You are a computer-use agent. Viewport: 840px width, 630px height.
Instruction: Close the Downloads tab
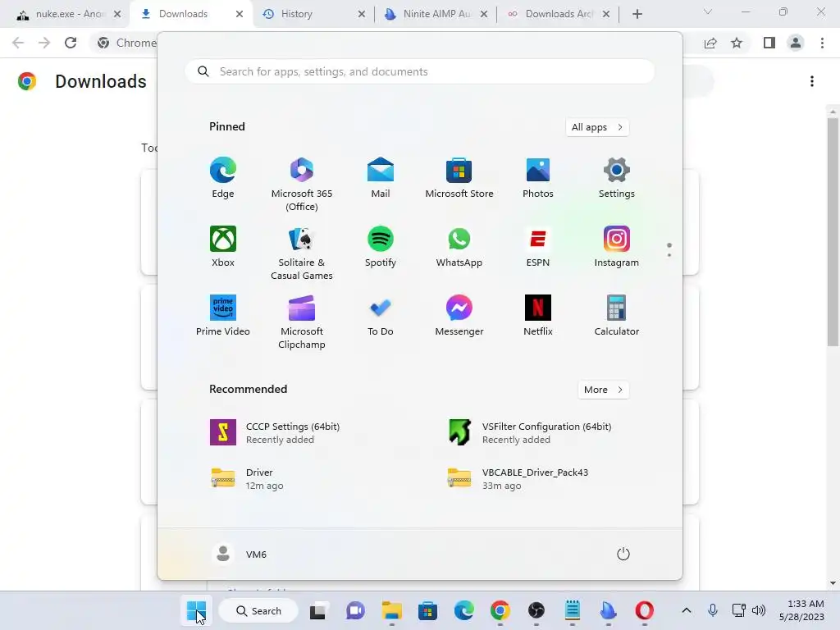click(240, 14)
